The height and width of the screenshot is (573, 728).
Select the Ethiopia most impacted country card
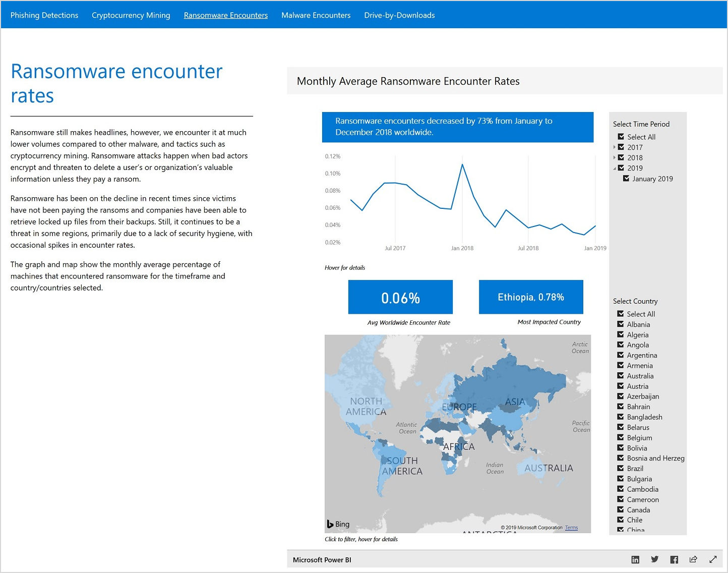point(530,297)
